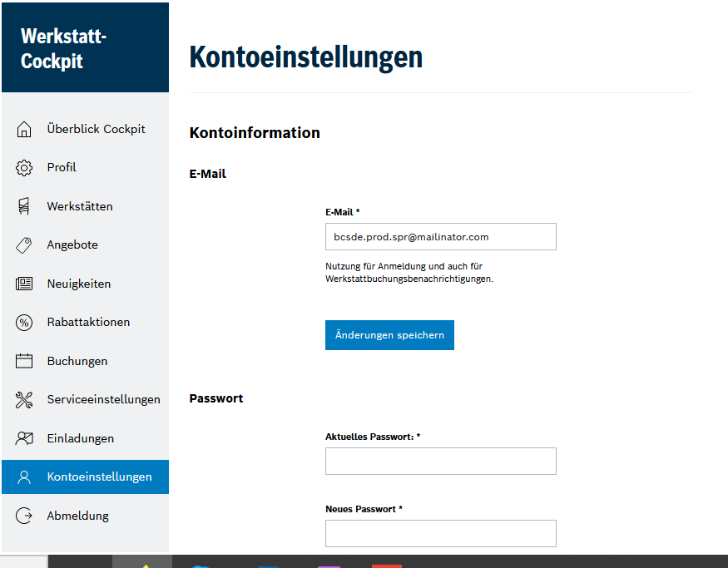Click the price tag icon for Angebote
This screenshot has width=728, height=568.
point(24,245)
